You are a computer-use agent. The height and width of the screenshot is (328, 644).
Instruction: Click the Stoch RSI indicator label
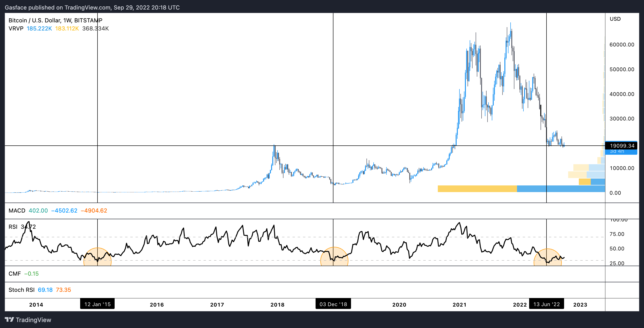point(21,290)
